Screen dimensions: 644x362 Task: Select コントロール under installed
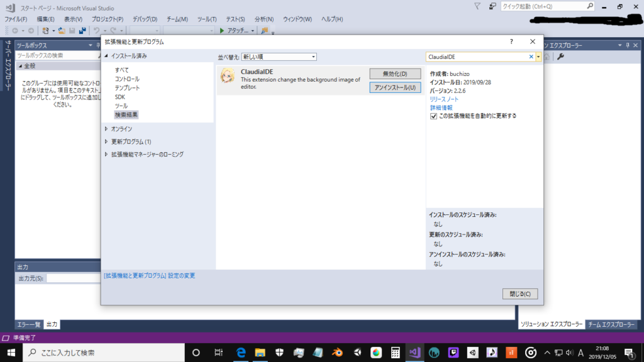pyautogui.click(x=127, y=79)
